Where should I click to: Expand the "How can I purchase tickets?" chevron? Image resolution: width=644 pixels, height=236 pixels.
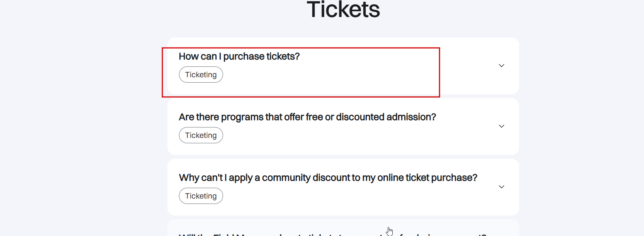[x=501, y=66]
